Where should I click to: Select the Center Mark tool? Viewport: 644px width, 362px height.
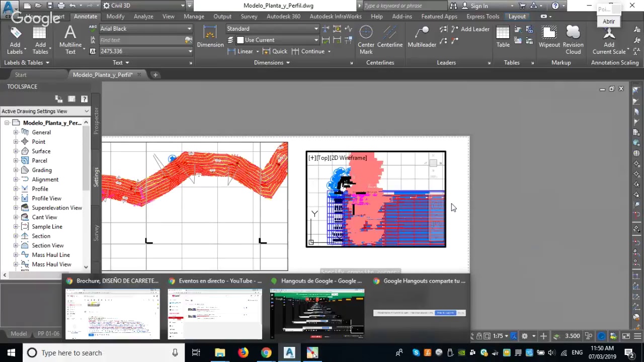pos(366,40)
